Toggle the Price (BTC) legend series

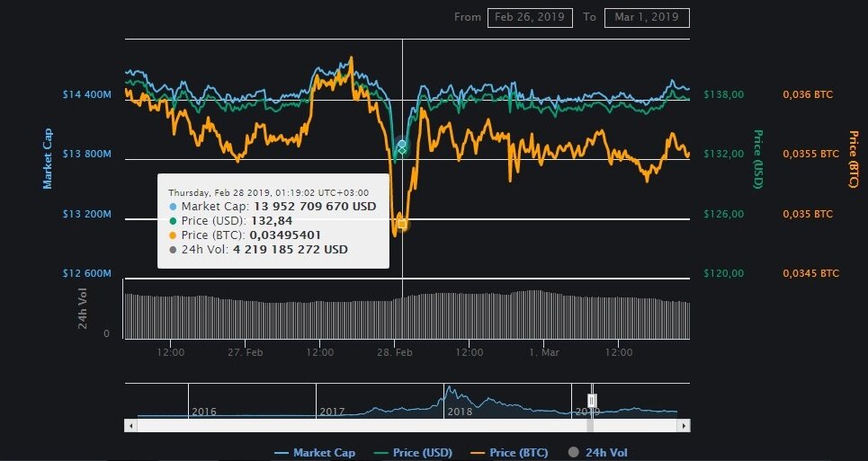point(509,453)
